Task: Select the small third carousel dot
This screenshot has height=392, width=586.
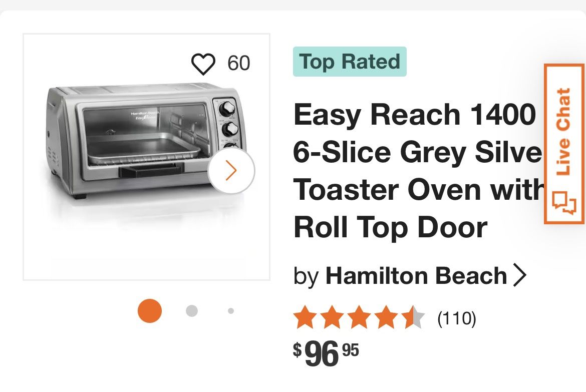Action: pyautogui.click(x=230, y=311)
